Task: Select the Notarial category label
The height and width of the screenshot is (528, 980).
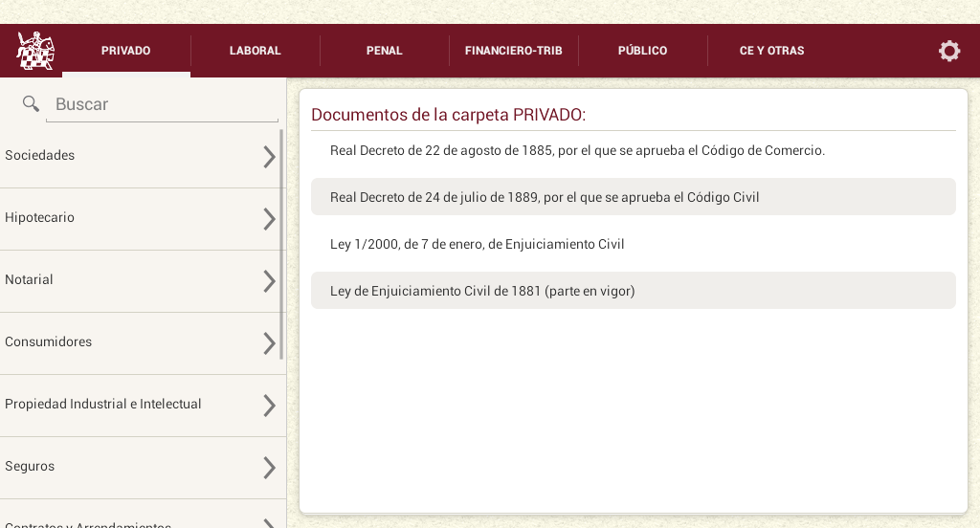Action: (x=29, y=279)
